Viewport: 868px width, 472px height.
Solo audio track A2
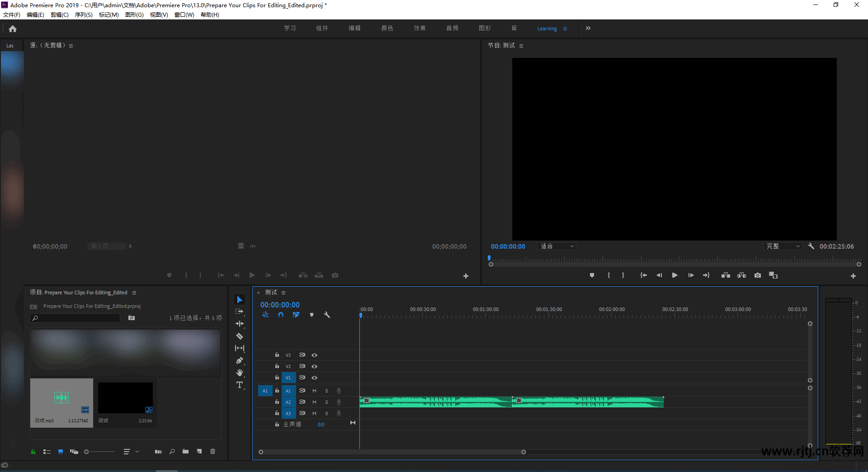pos(326,402)
